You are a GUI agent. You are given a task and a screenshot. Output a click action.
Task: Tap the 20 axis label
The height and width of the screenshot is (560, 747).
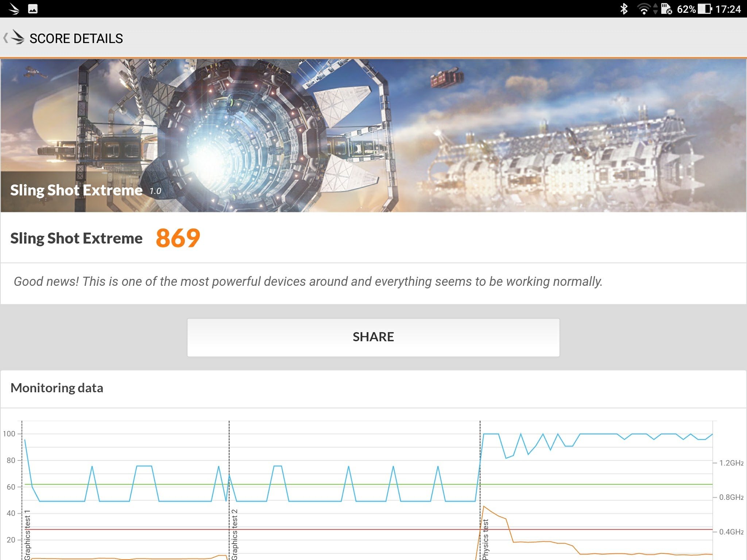pos(11,540)
